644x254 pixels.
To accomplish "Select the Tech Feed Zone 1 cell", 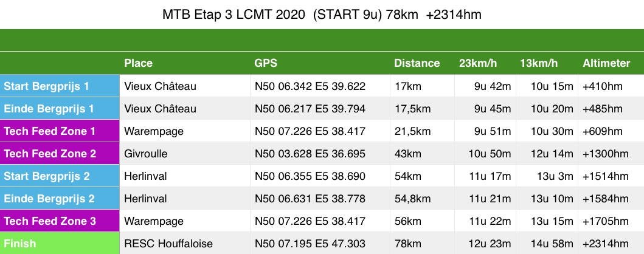I will coord(60,131).
